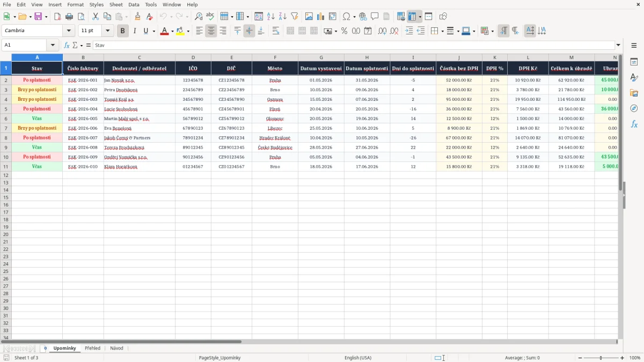Expand the formula bar arrow
Viewport: 644px width, 362px height.
619,46
